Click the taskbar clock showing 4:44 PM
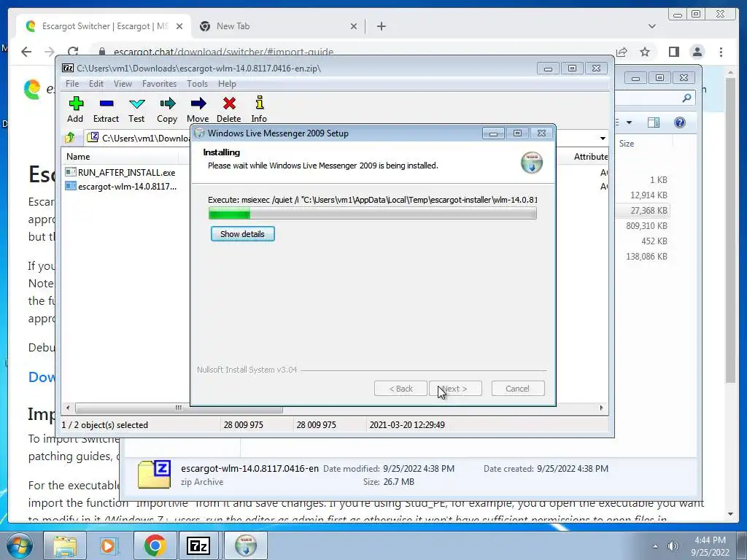 coord(710,546)
